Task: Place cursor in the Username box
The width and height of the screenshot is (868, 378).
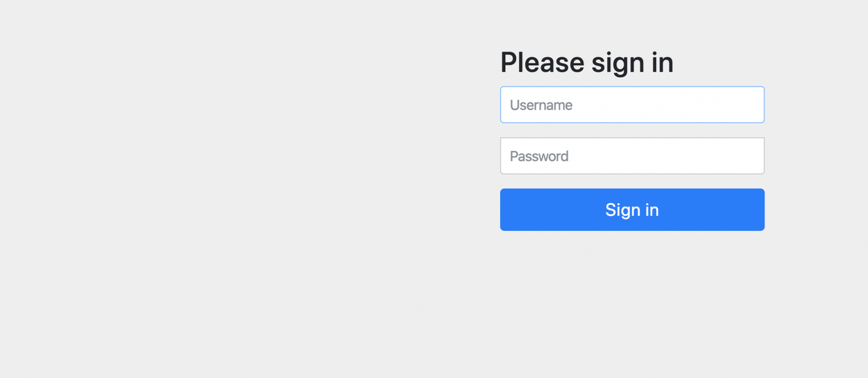Action: [x=632, y=105]
